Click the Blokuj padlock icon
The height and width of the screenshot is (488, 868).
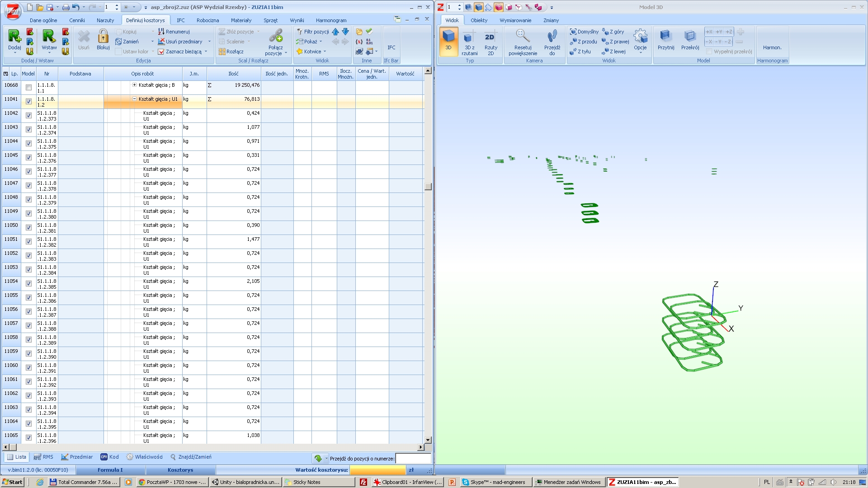103,37
